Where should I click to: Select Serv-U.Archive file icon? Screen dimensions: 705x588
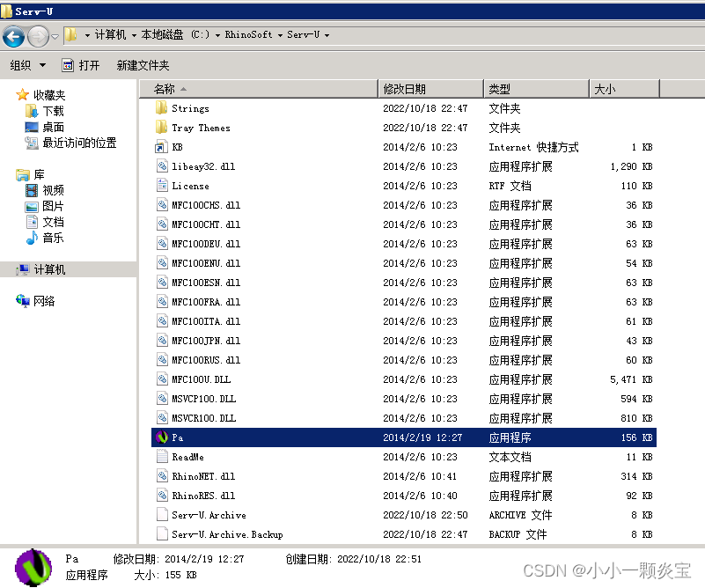click(x=162, y=515)
